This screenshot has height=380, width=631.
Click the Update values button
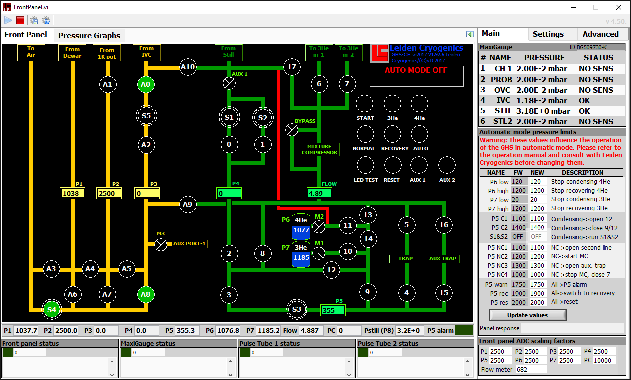[528, 315]
